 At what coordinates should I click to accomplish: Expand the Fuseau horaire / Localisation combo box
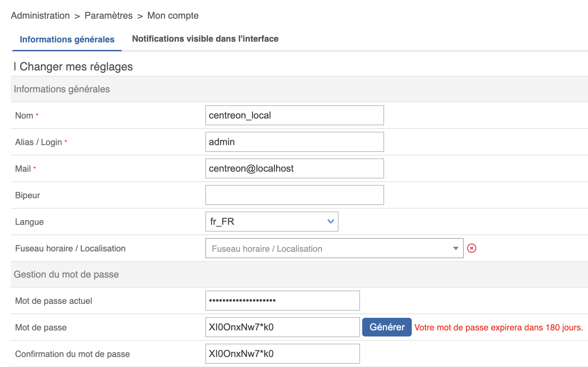[x=334, y=248]
